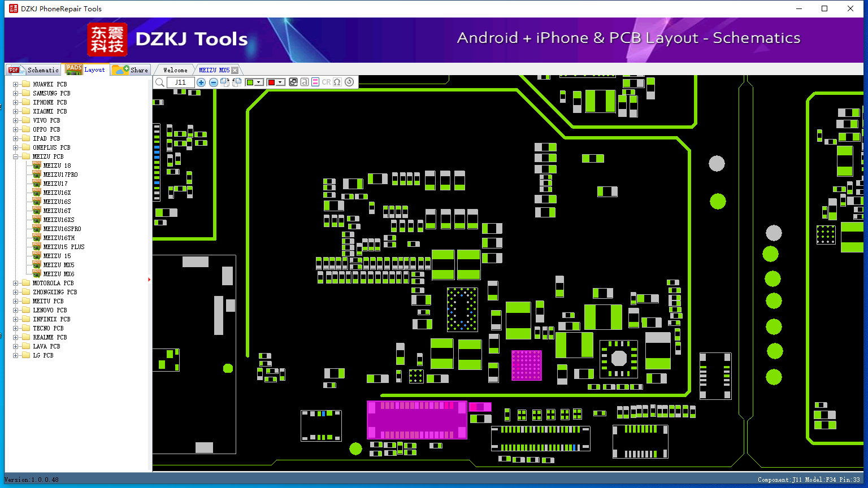Open the MEIZU16X layout file
This screenshot has height=488, width=868.
pyautogui.click(x=57, y=193)
